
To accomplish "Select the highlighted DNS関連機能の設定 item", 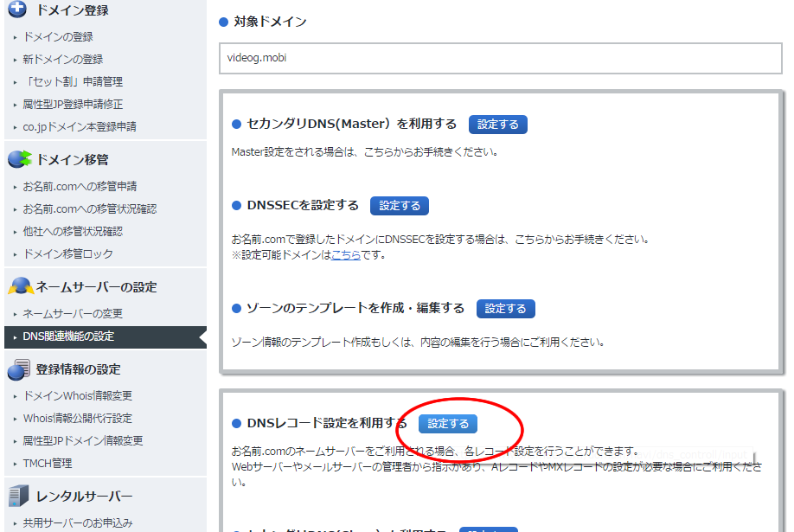I will pos(68,337).
